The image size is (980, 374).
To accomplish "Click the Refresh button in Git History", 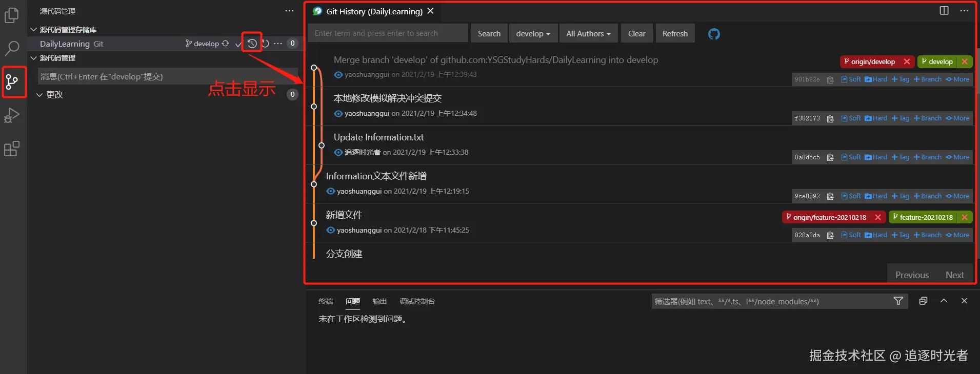I will [x=675, y=33].
